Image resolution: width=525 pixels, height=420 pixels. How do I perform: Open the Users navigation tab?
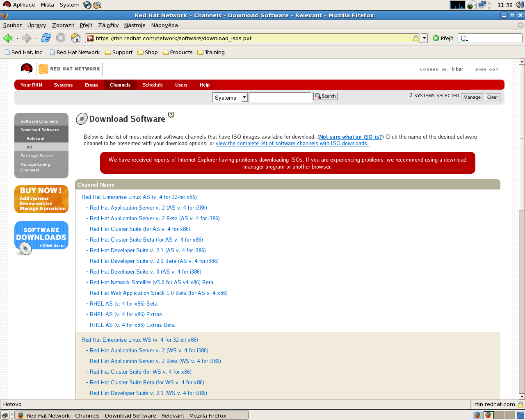pos(181,85)
